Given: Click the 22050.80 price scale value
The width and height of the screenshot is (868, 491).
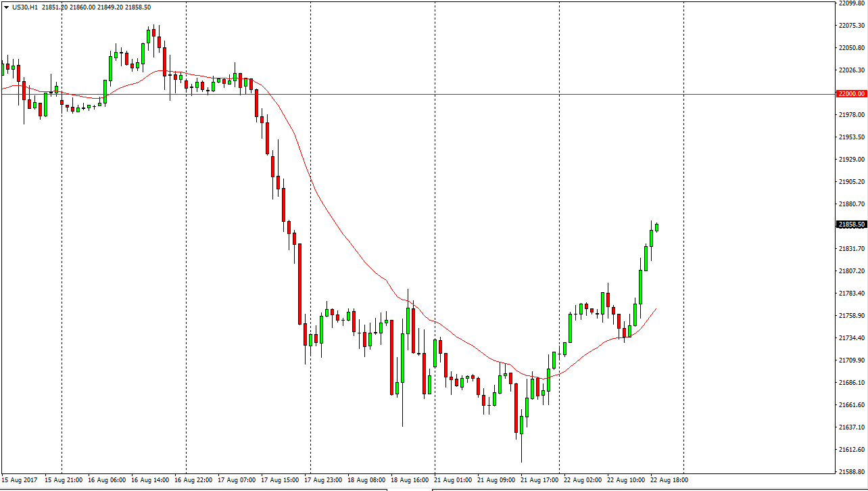Looking at the screenshot, I should point(851,48).
